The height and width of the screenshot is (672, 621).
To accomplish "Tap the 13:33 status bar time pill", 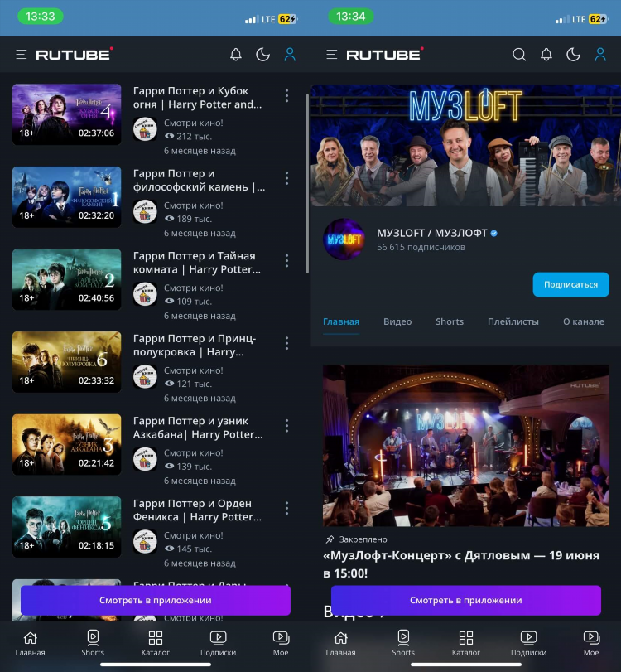I will (41, 17).
